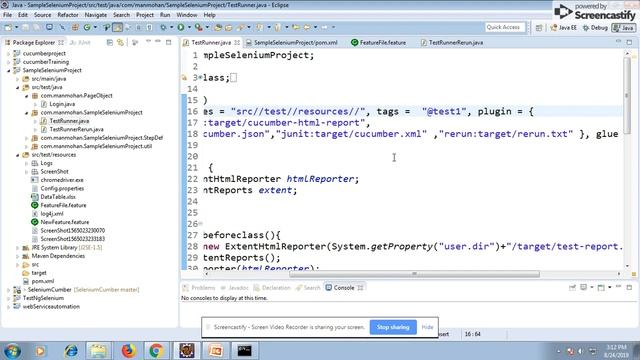Click the Run External Tools icon
The height and width of the screenshot is (360, 640).
click(x=198, y=27)
